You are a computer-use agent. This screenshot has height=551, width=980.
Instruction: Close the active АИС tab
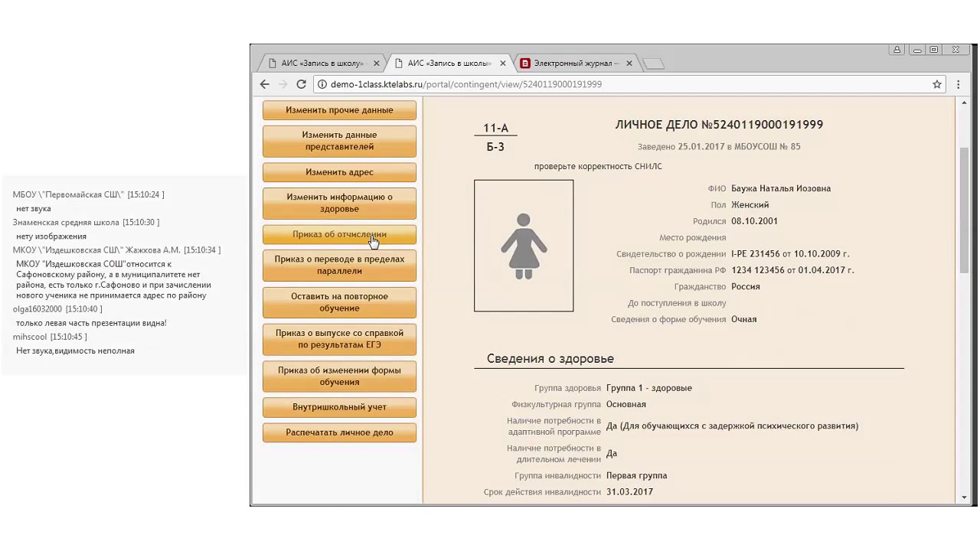[503, 64]
